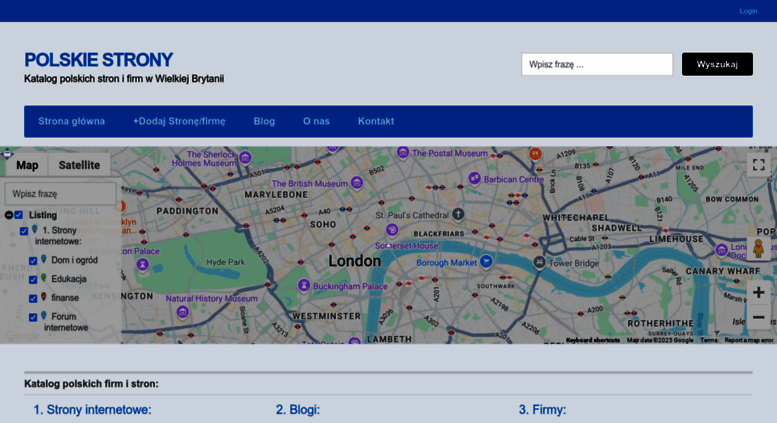This screenshot has width=777, height=423.
Task: Click the Forum internetowe pin icon
Action: tap(44, 316)
